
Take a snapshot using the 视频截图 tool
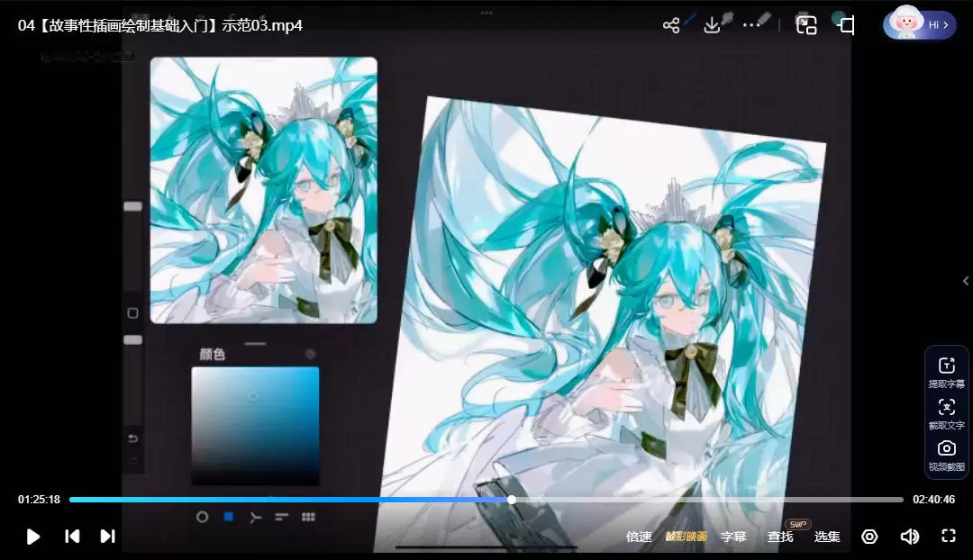(947, 455)
